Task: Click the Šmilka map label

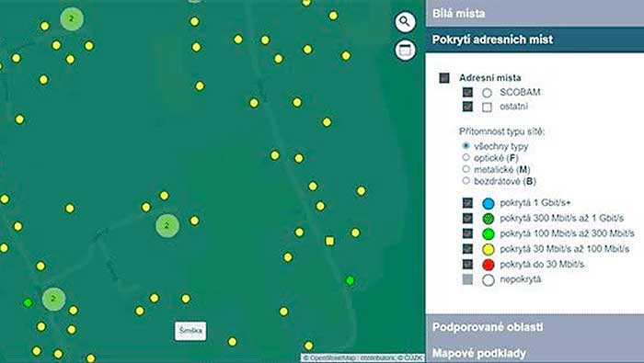Action: [x=190, y=331]
